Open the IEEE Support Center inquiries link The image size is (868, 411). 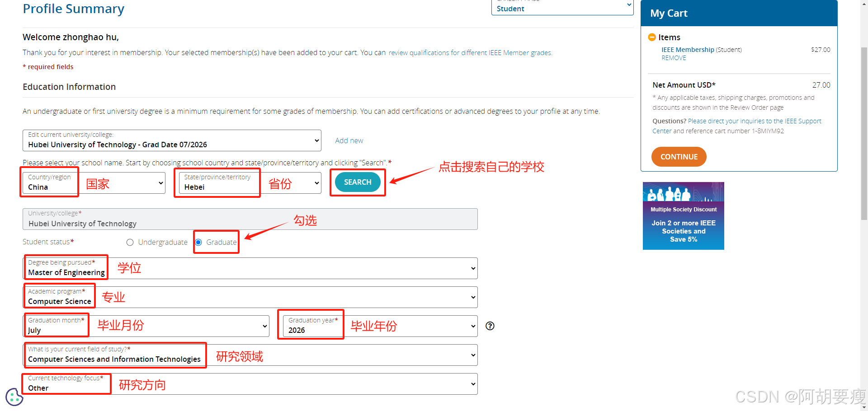coord(737,126)
